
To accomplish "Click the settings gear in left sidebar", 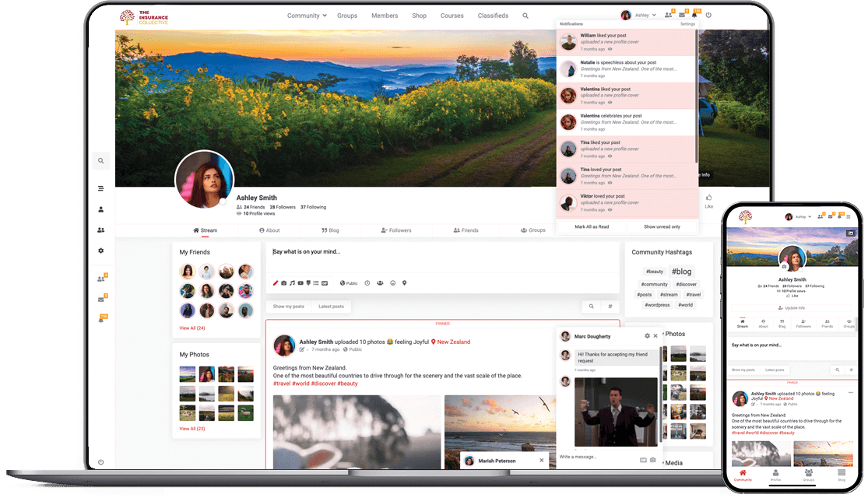I will coord(100,251).
